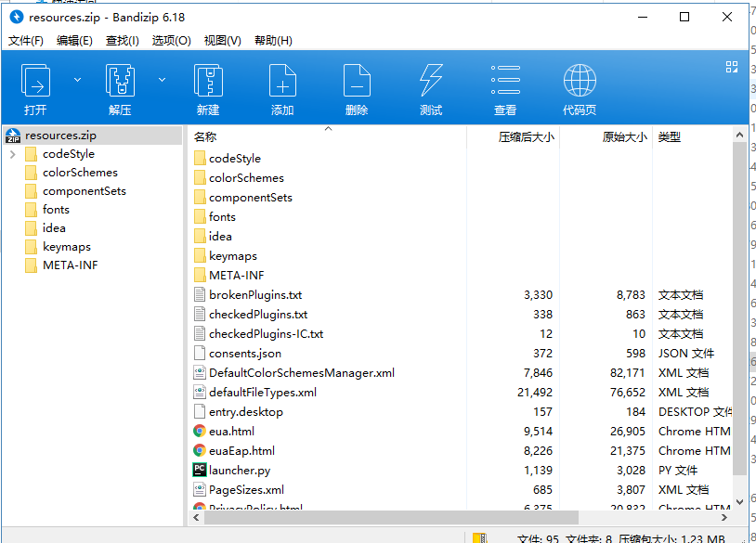Click the Extract (解压) toolbar icon
This screenshot has height=543, width=756.
point(120,80)
